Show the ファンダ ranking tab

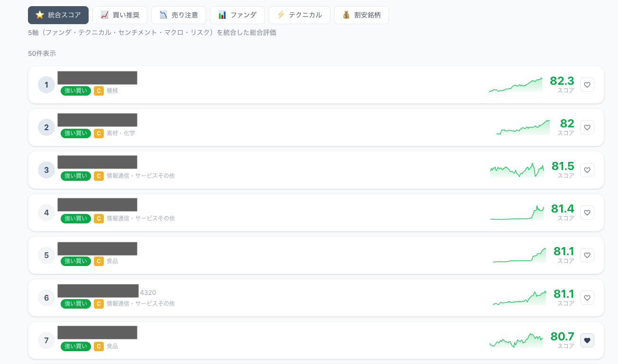pos(237,15)
